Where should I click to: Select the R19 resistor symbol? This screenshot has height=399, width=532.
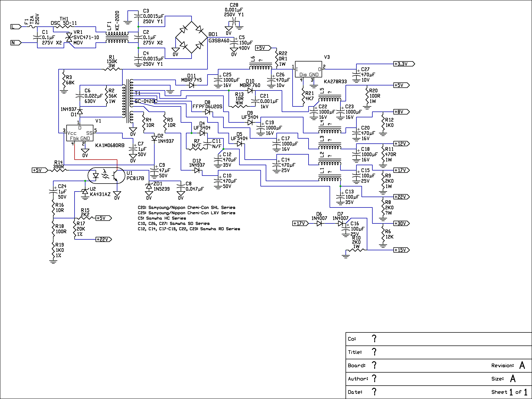click(53, 250)
